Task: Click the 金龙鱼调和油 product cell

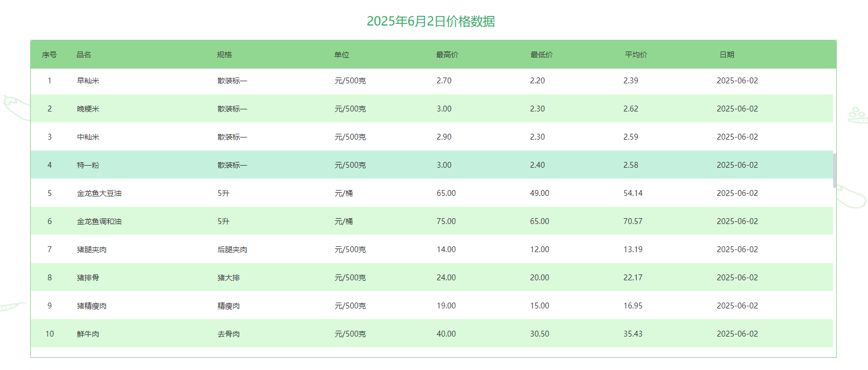Action: click(99, 221)
